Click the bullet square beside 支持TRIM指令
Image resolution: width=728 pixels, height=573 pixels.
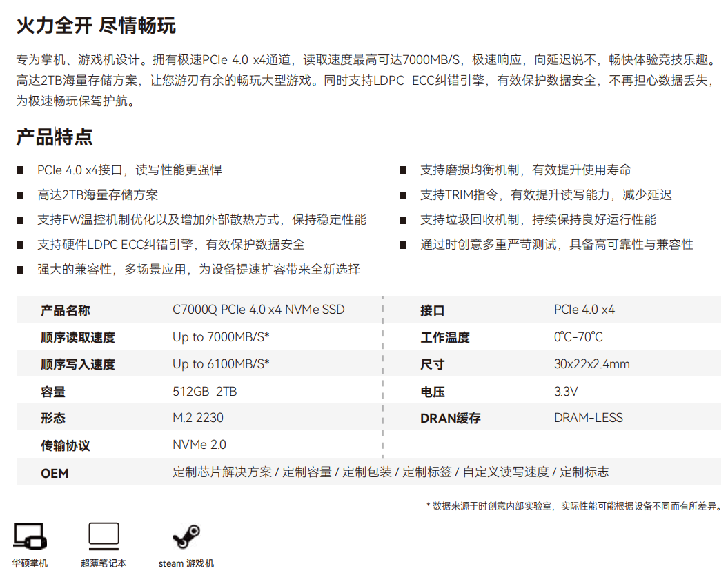(x=403, y=195)
